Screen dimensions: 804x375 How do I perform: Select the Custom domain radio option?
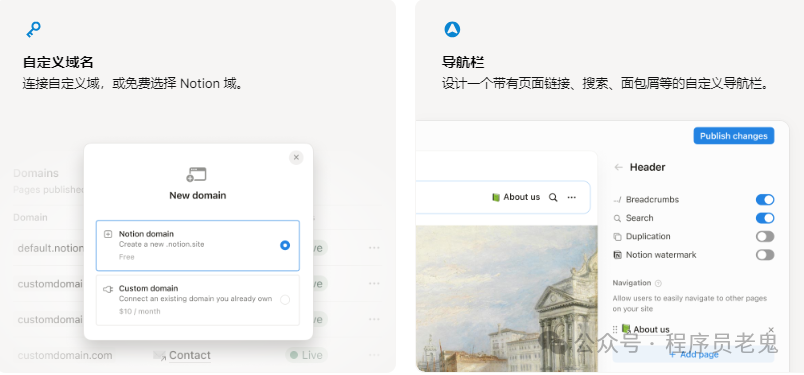tap(285, 300)
